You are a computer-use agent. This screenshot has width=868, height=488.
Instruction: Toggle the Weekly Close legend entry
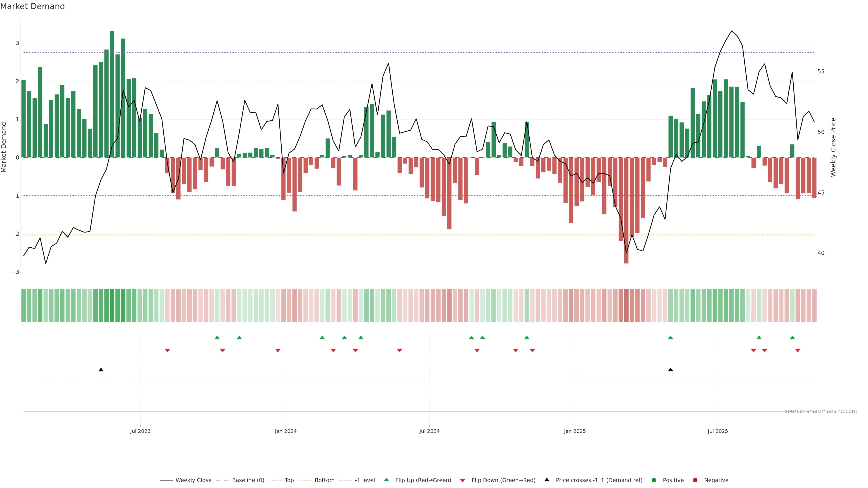(193, 480)
